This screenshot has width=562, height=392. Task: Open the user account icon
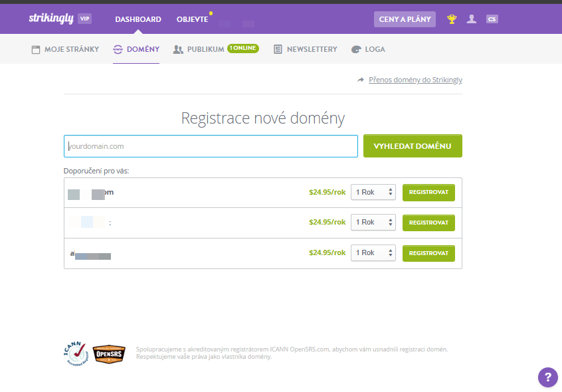pyautogui.click(x=471, y=19)
